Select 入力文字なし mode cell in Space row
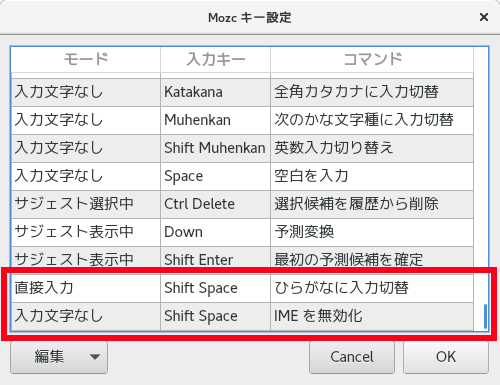Image resolution: width=500 pixels, height=385 pixels. click(86, 176)
